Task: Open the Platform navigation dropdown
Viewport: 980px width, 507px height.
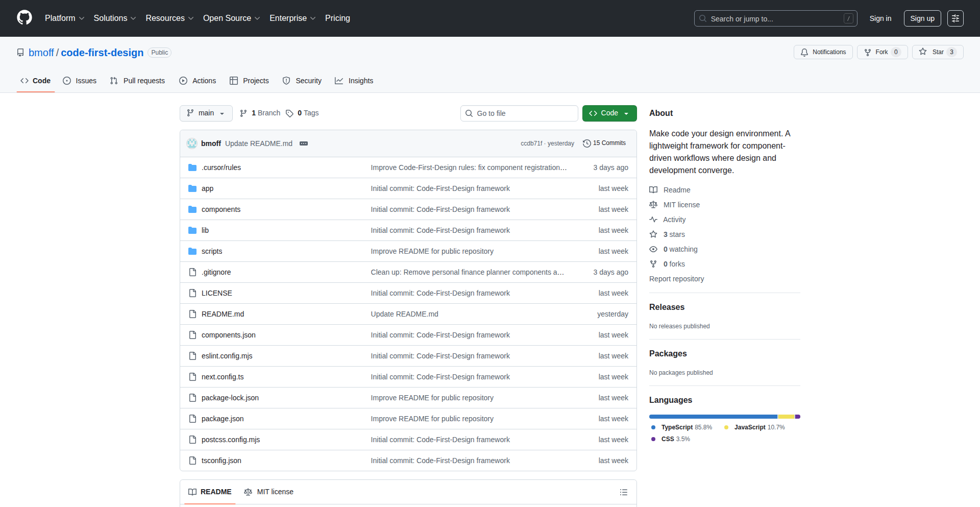Action: (64, 18)
